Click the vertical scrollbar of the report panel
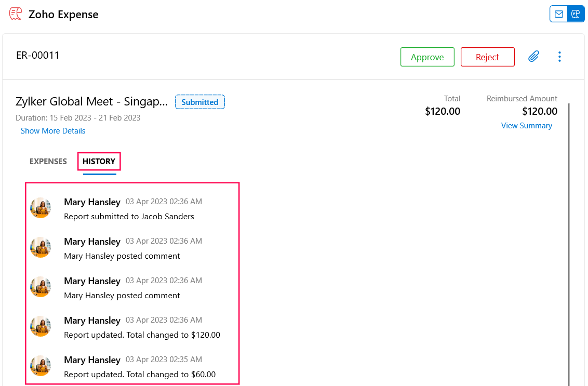588x386 pixels. coord(569,244)
